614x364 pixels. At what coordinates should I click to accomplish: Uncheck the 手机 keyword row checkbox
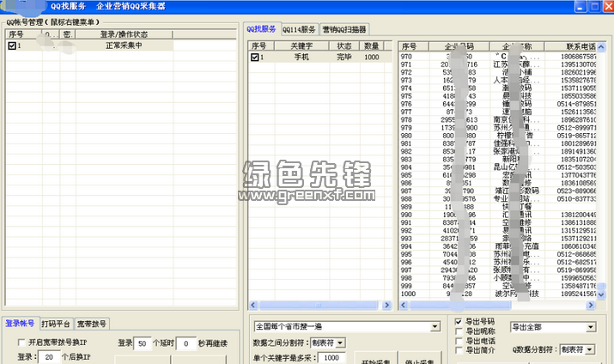coord(255,58)
